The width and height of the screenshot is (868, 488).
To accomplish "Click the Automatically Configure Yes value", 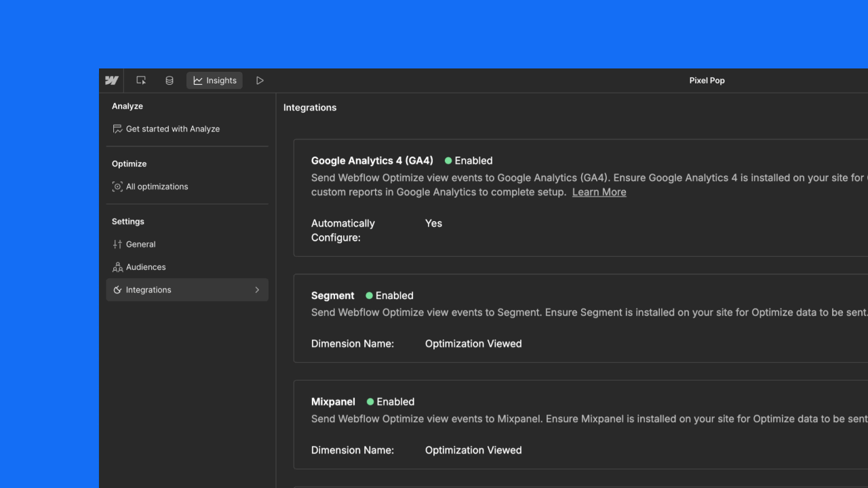I will point(433,223).
